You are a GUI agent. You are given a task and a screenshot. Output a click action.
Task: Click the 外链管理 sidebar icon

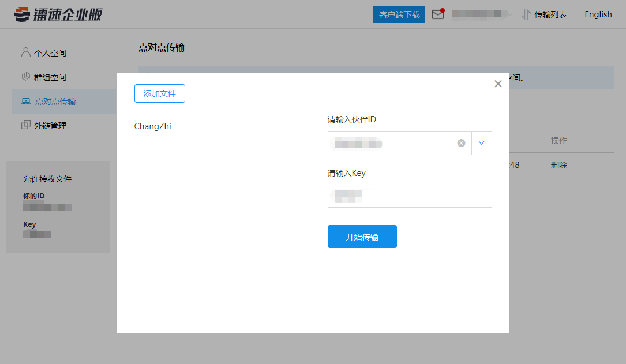[x=25, y=125]
